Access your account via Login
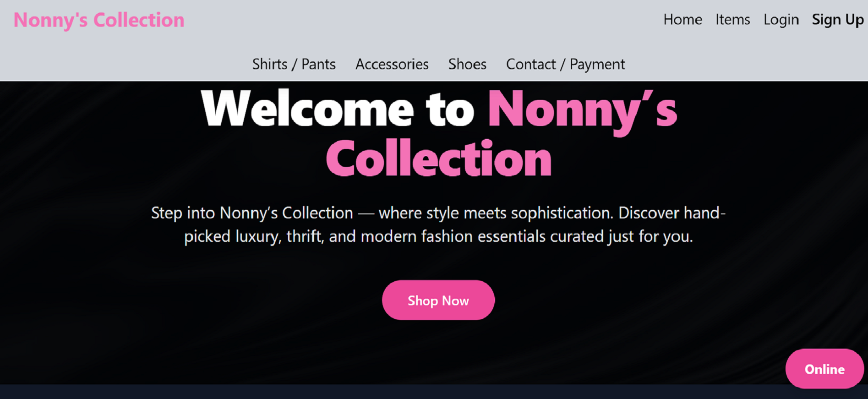Screen dimensions: 868x399 (781, 19)
